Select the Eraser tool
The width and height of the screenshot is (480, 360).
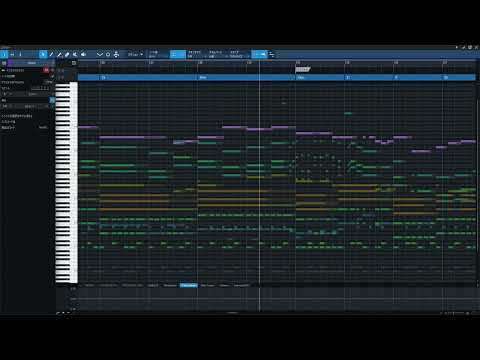(67, 54)
